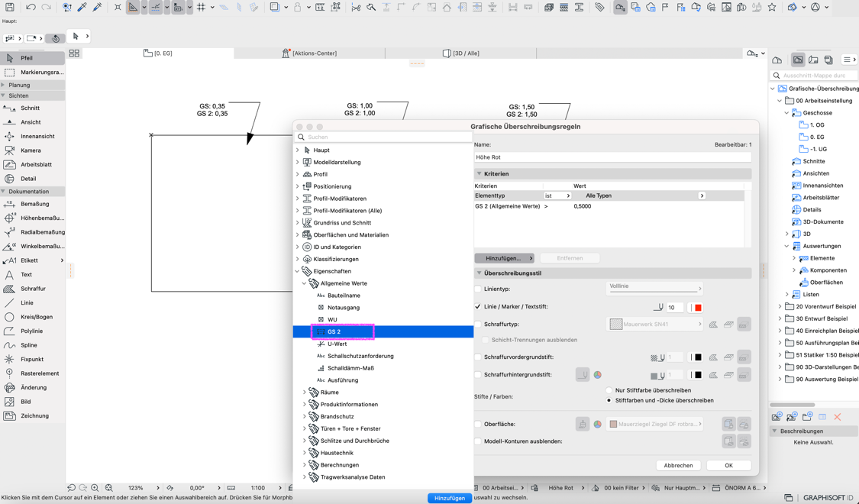This screenshot has width=859, height=504.
Task: Activate the Bemaßung dimension tool
Action: [32, 204]
